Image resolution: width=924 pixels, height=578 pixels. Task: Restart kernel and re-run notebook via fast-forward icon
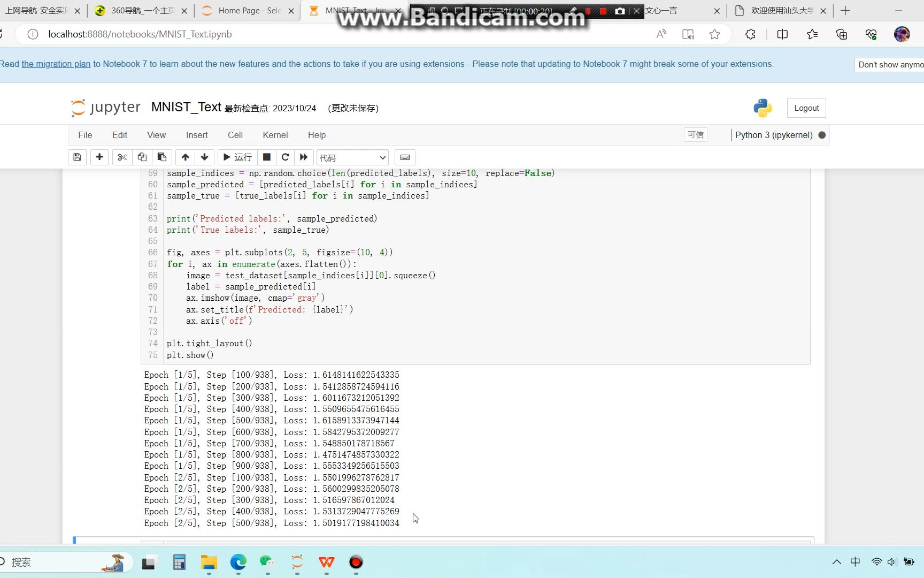pyautogui.click(x=303, y=157)
